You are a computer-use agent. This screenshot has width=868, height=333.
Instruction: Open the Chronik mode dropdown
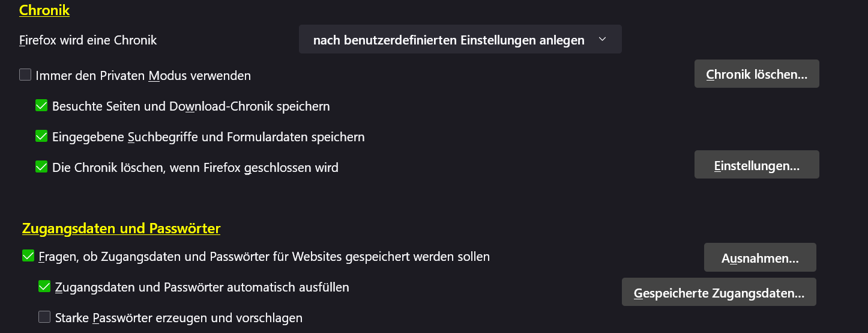(459, 40)
